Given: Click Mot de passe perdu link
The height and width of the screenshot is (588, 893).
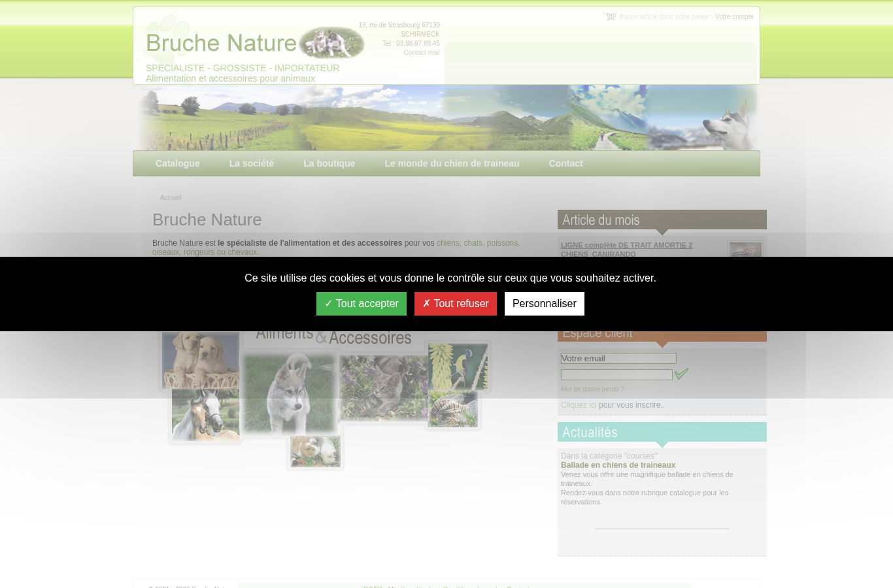Looking at the screenshot, I should [592, 389].
